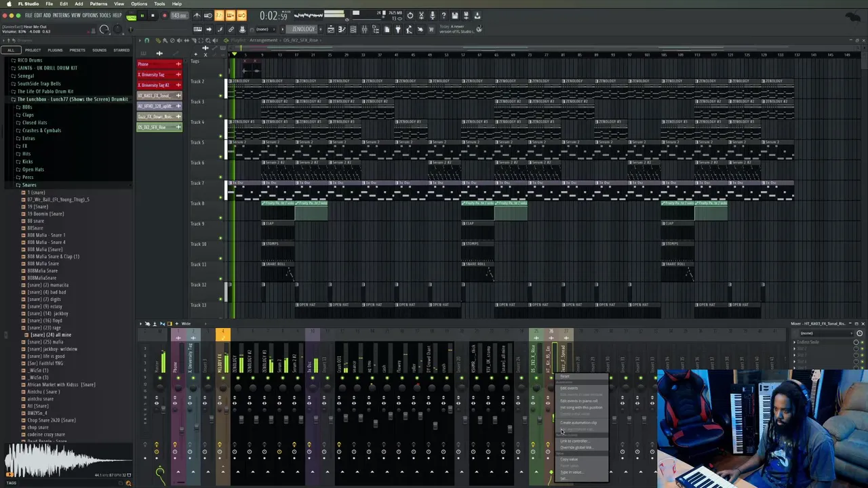Select the AU_HFHD_128_uplift clip in picker
The width and height of the screenshot is (868, 488).
(159, 106)
